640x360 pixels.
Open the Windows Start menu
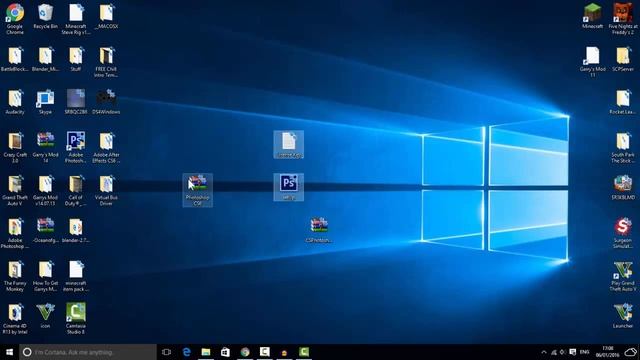(x=9, y=352)
